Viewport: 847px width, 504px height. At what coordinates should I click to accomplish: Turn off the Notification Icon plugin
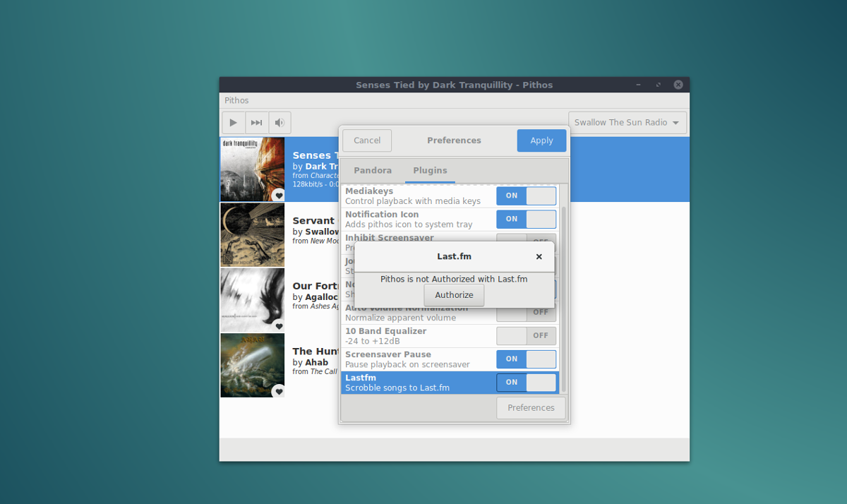(x=527, y=219)
